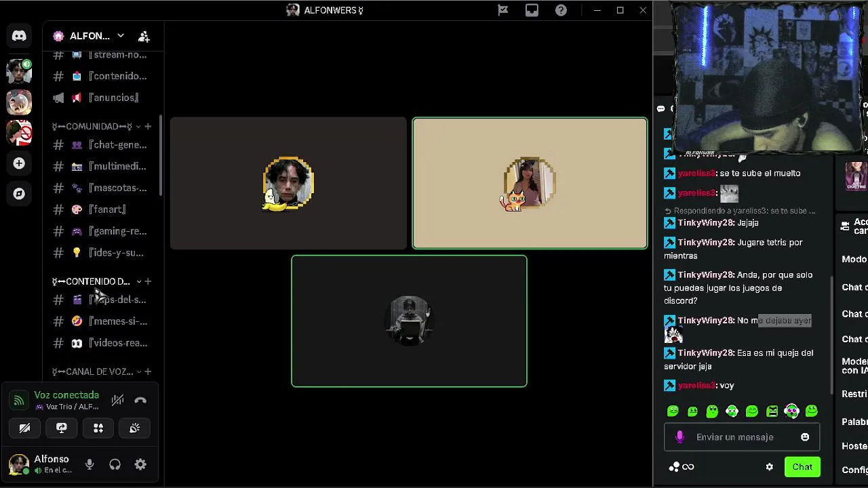Screen dimensions: 868x488
Task: Open Discord inbox icon in title bar
Action: coord(532,10)
